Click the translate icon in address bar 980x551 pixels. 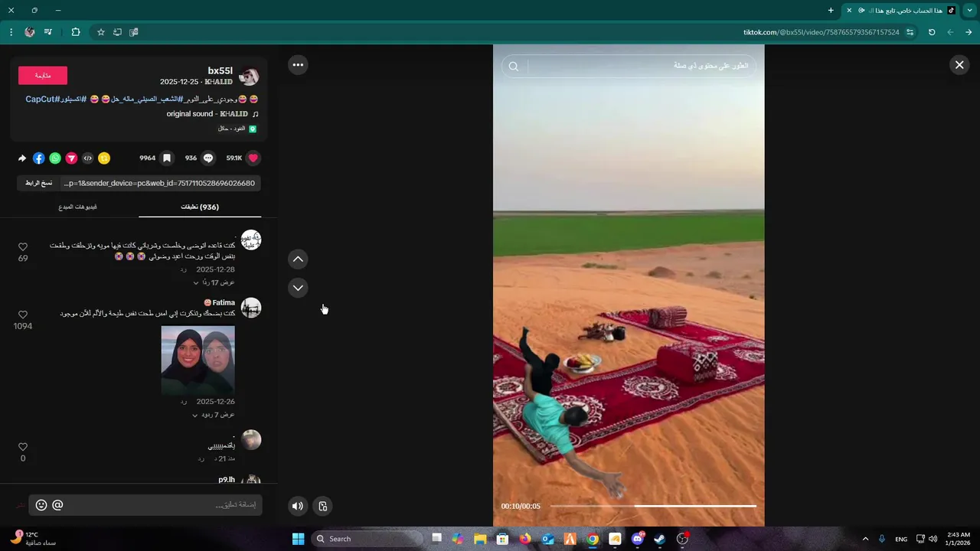coord(134,32)
